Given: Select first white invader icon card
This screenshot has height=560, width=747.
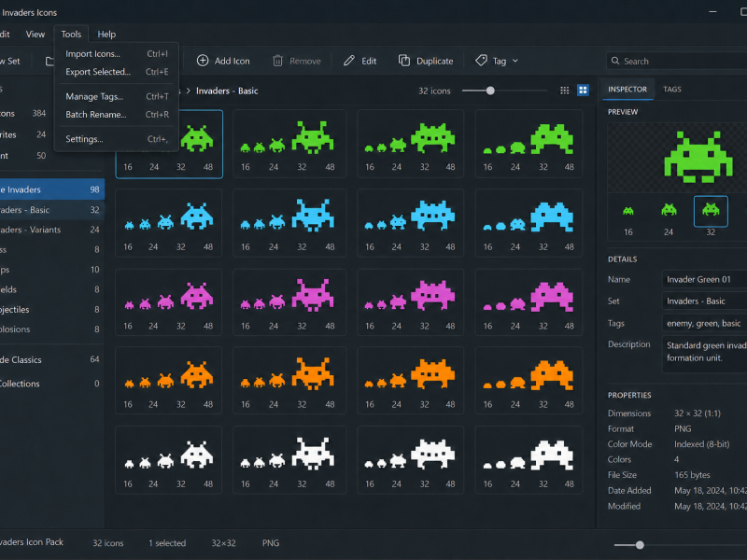Looking at the screenshot, I should [169, 460].
